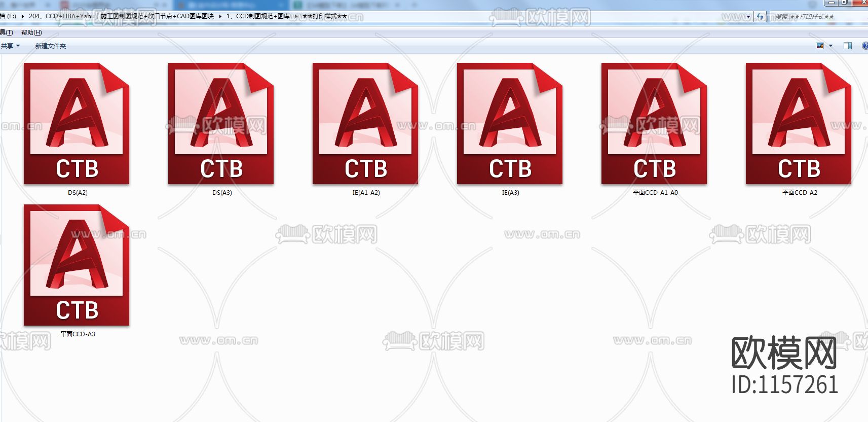This screenshot has width=868, height=422.
Task: Click the DS(A3) file name label
Action: pyautogui.click(x=222, y=193)
